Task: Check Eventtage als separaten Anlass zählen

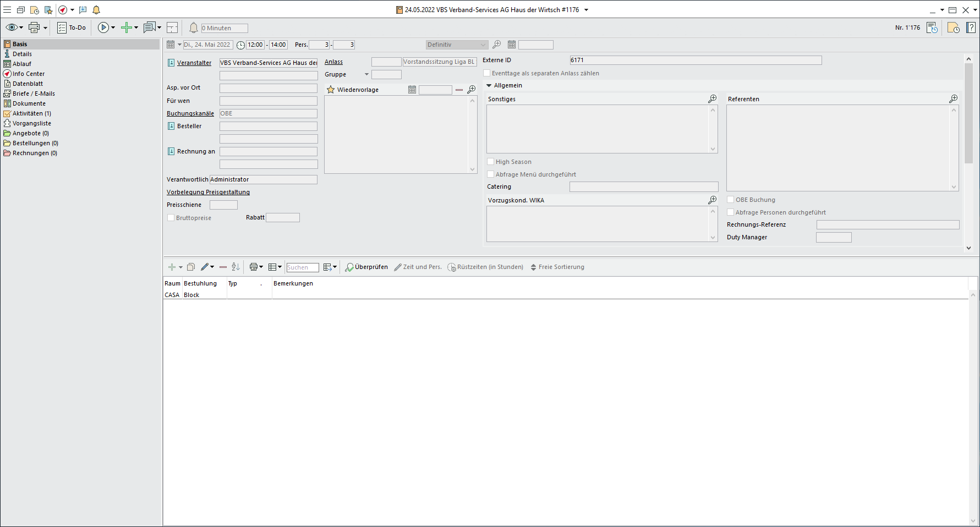Action: point(487,73)
